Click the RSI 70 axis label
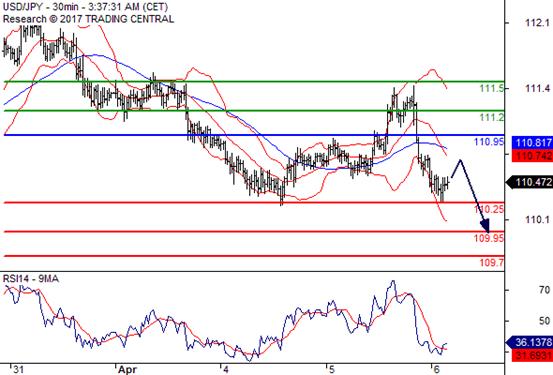The width and height of the screenshot is (553, 375). 545,290
